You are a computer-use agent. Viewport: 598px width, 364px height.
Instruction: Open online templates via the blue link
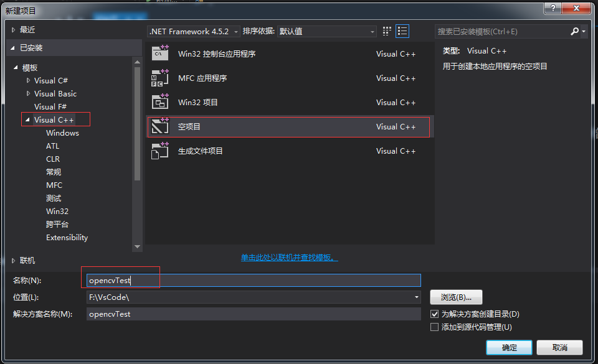(x=288, y=257)
